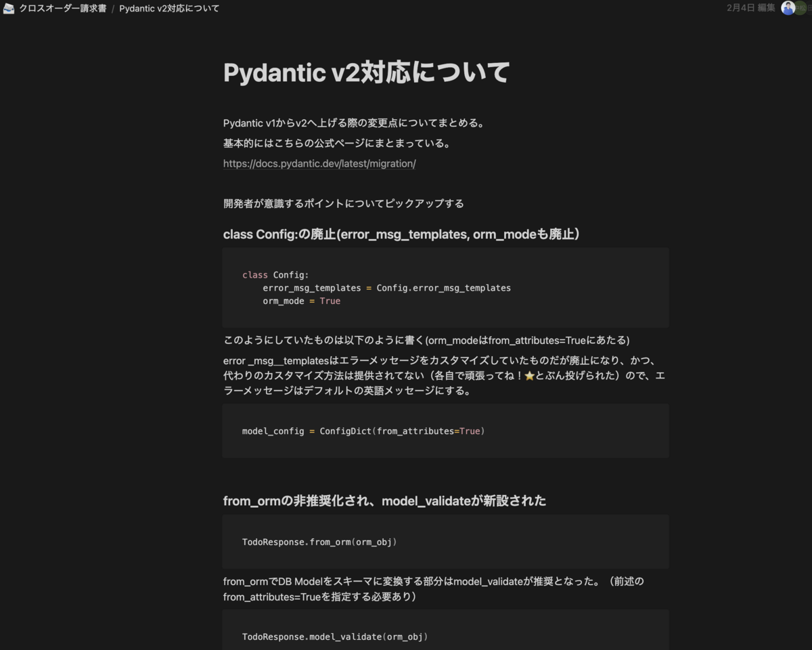Click the paragraph from_ormでDB Modelをスキーマに変換する部分
The image size is (812, 650).
pyautogui.click(x=434, y=589)
